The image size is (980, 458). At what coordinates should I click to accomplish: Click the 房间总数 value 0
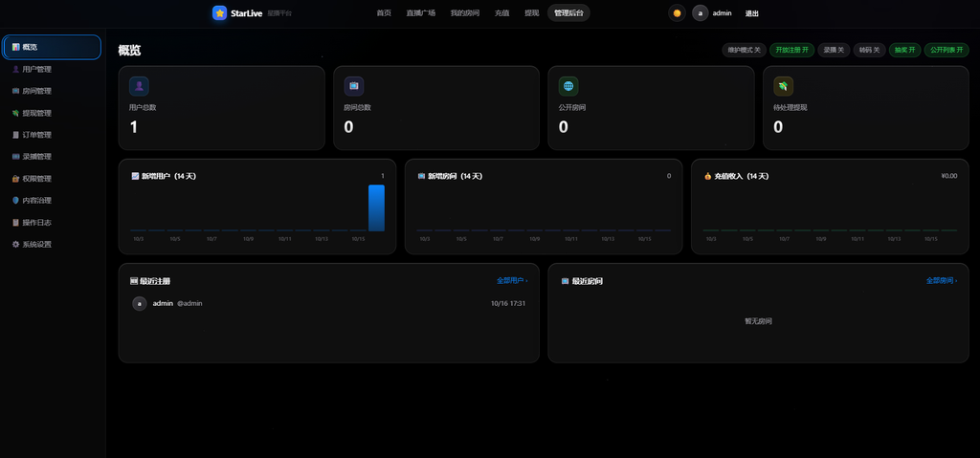click(348, 127)
